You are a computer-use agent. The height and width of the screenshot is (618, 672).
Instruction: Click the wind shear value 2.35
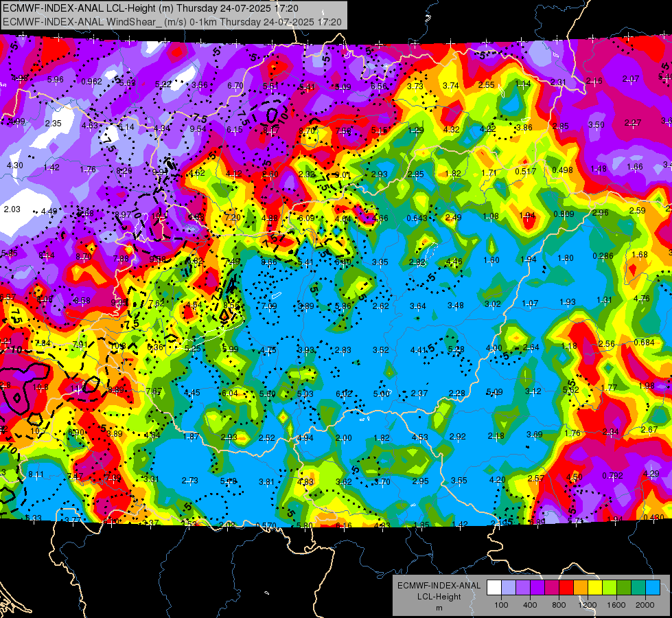pyautogui.click(x=53, y=123)
